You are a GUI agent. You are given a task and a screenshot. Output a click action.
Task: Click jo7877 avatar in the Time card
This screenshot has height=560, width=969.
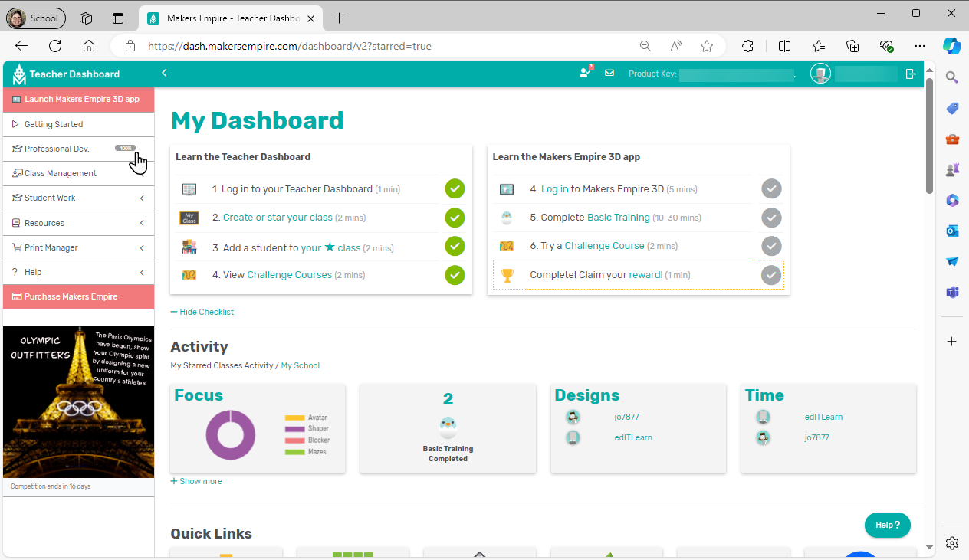coord(763,438)
